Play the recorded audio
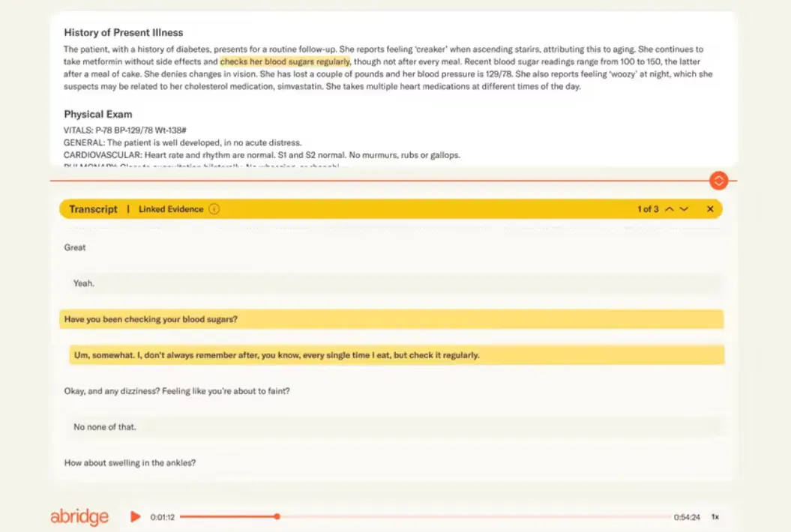Screen dimensions: 791x532 pyautogui.click(x=135, y=516)
